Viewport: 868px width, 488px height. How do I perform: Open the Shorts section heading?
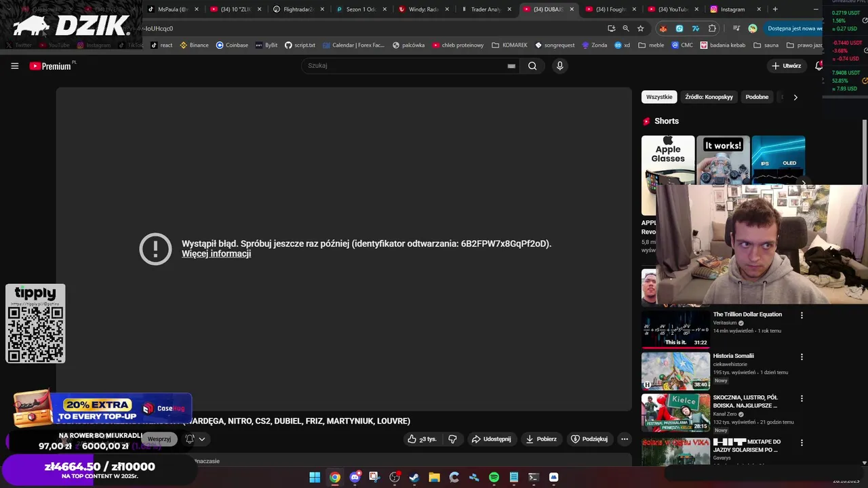coord(660,121)
